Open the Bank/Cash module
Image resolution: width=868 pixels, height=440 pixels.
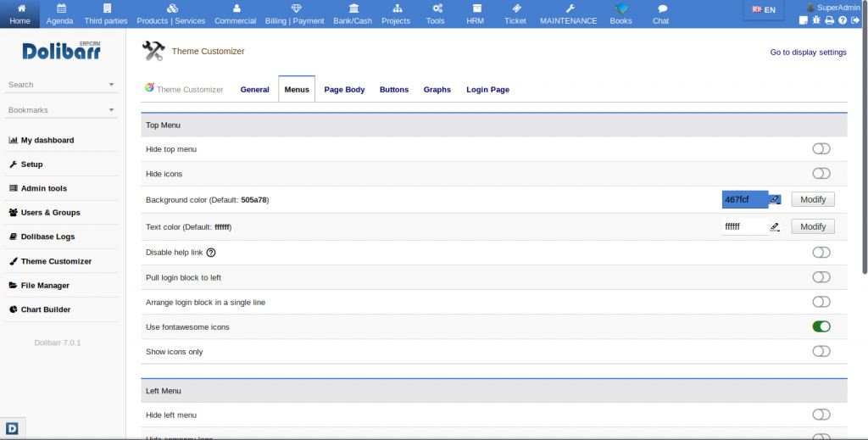pyautogui.click(x=353, y=14)
